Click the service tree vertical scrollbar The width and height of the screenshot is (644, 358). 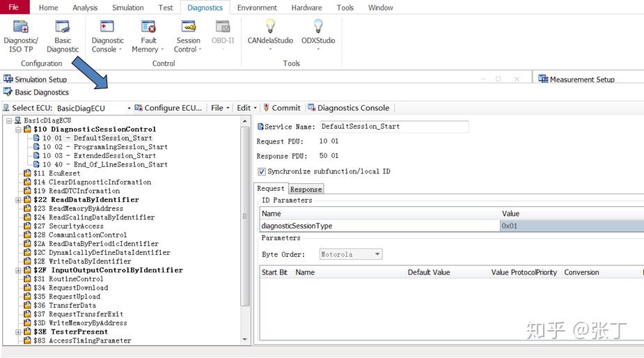245,216
